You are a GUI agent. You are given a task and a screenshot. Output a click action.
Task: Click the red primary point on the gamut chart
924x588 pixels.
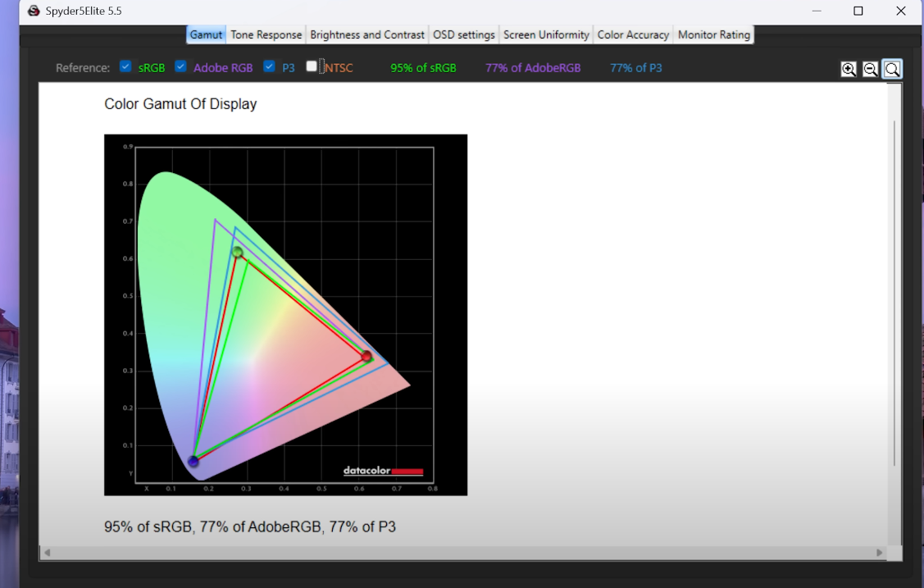pos(366,356)
